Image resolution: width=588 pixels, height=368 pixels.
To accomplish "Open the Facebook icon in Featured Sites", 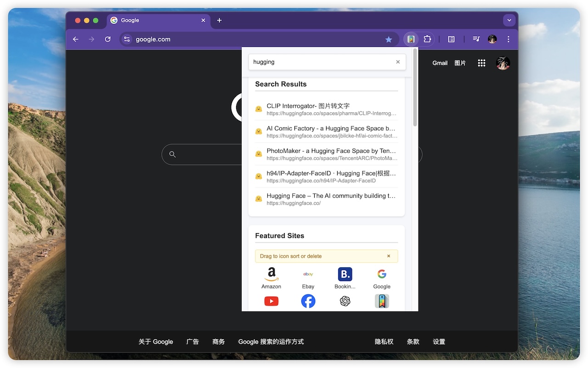I will pos(308,301).
